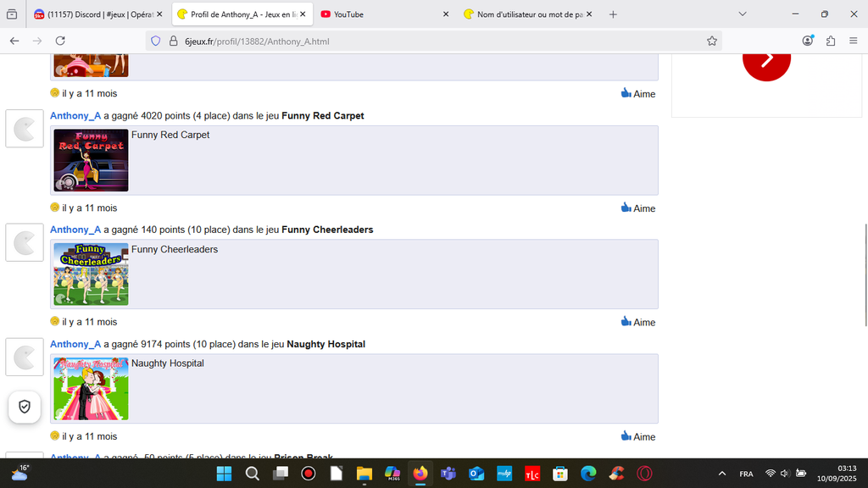Close the YouTube tab
Image resolution: width=868 pixels, height=488 pixels.
[446, 14]
